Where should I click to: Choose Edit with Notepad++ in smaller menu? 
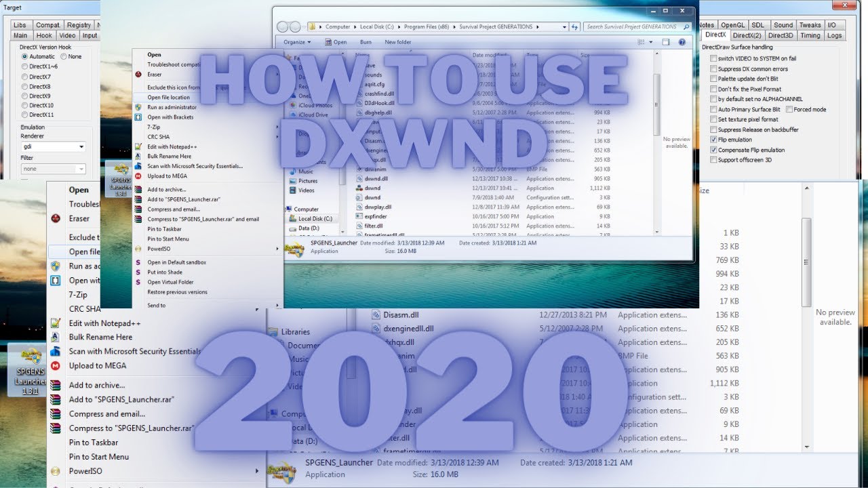click(172, 146)
